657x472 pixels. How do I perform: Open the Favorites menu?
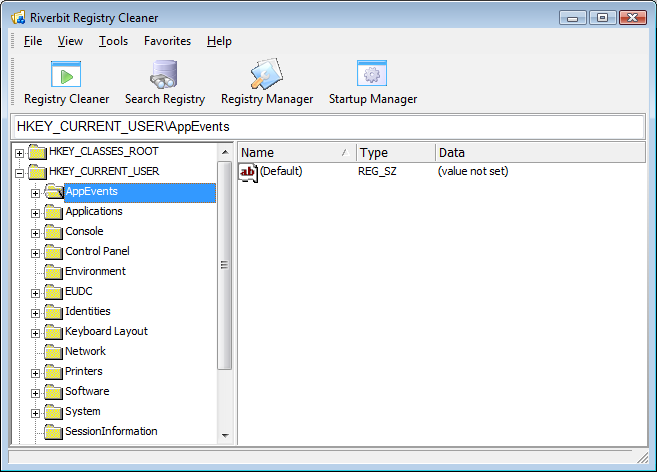167,41
